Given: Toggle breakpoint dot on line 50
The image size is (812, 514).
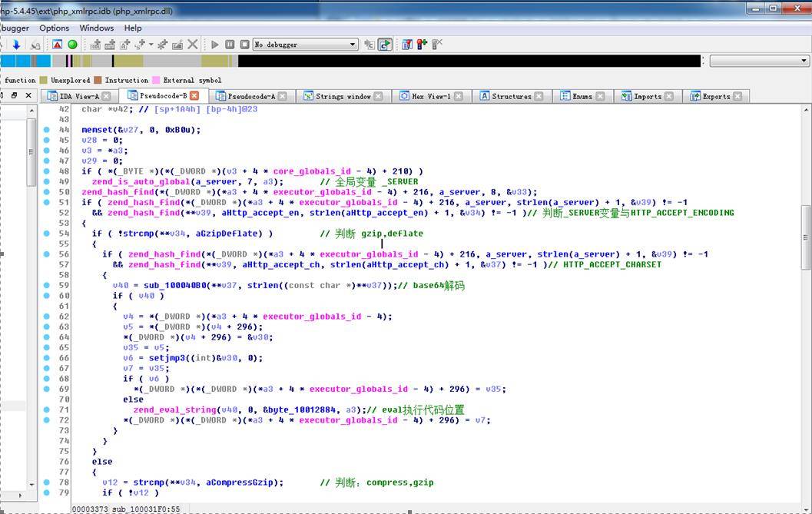Looking at the screenshot, I should pyautogui.click(x=47, y=192).
